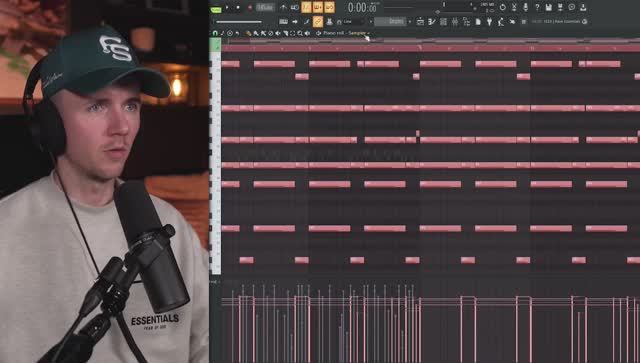Image resolution: width=640 pixels, height=363 pixels.
Task: Click the piano roll timeline ruler
Action: (431, 48)
